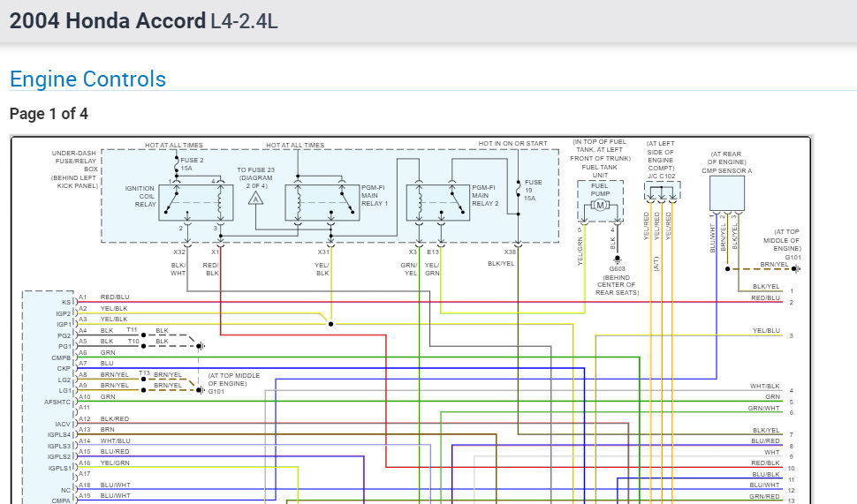
Task: Click the PGM-FI Main Relay 1 label
Action: (x=374, y=195)
